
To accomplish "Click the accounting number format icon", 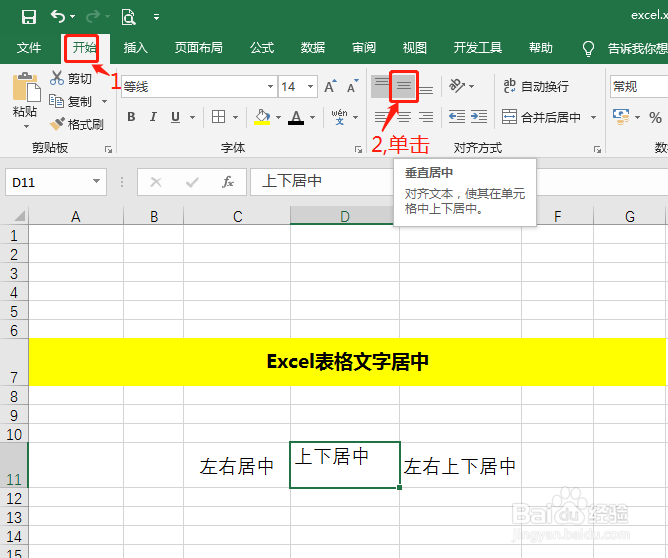I will (x=621, y=117).
